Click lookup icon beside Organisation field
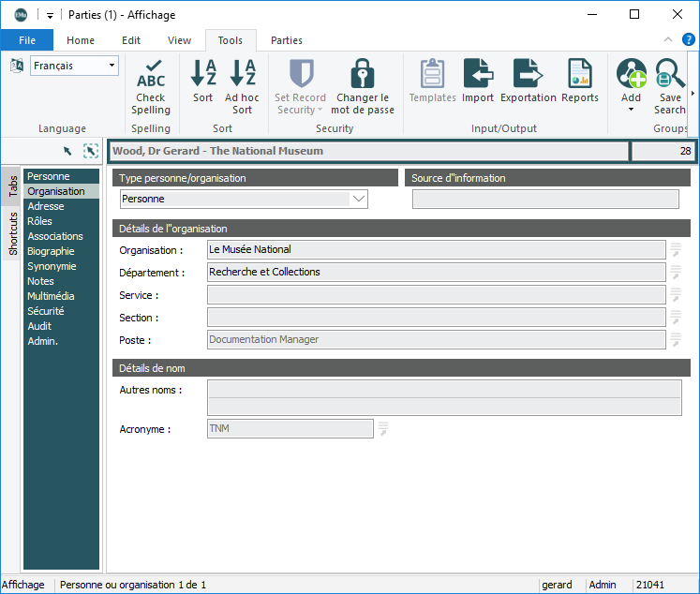Viewport: 700px width, 594px height. 675,249
